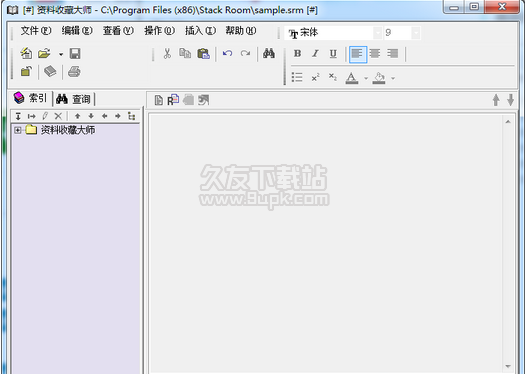Open the 插入(I) menu
Screen dimensions: 525x374
[x=201, y=31]
